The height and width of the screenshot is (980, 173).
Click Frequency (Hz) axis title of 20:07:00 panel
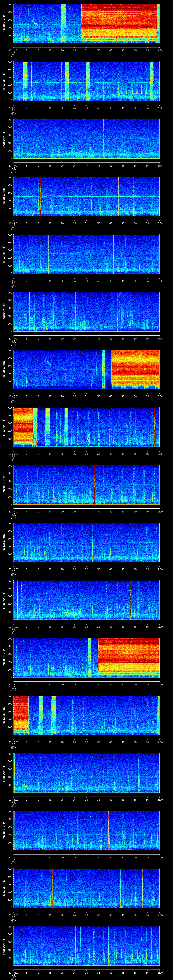(4, 370)
